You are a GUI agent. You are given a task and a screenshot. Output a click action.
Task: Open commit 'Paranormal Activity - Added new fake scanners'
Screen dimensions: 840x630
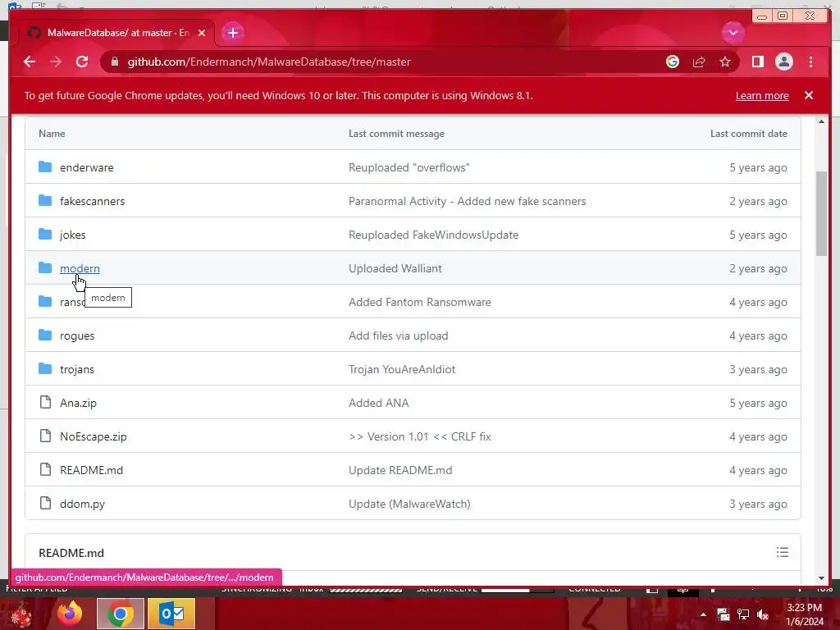point(467,201)
